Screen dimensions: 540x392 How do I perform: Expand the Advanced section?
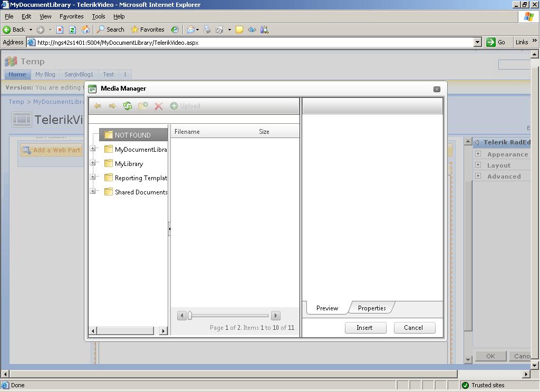click(478, 176)
